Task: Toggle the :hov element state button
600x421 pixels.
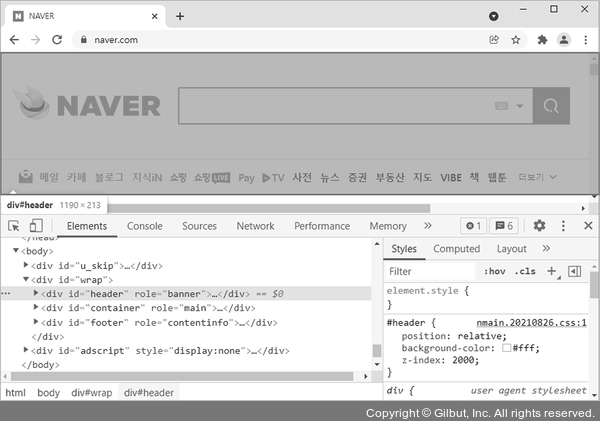Action: (x=494, y=271)
